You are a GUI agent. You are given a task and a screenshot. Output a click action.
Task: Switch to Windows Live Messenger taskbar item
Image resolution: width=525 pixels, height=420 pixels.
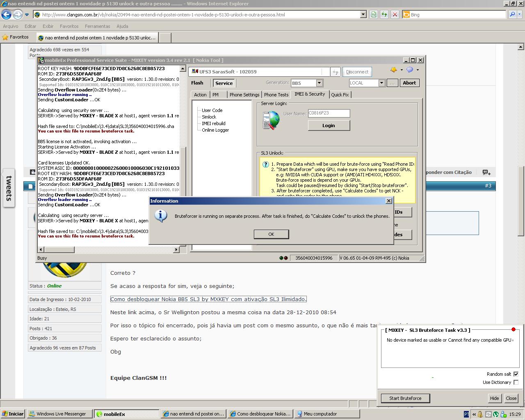pos(60,414)
